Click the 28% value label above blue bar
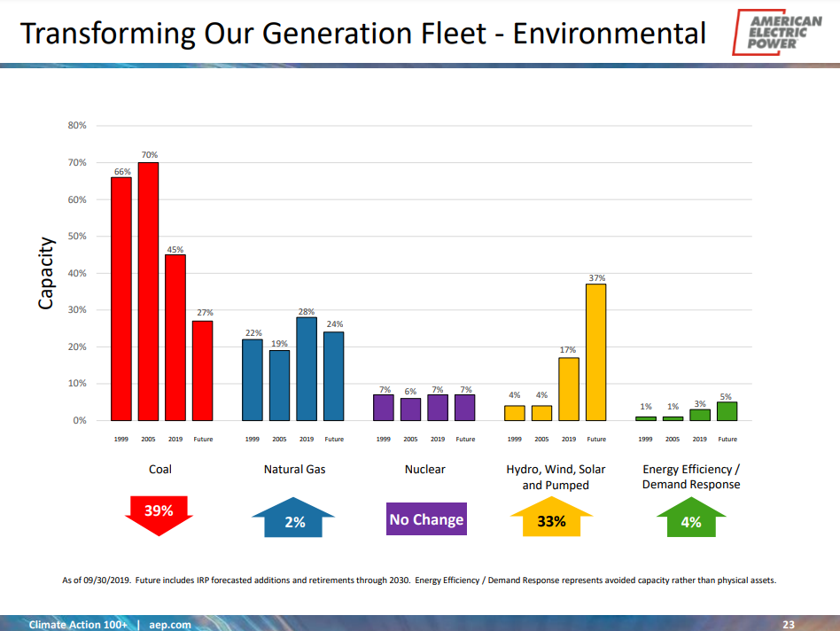This screenshot has height=631, width=840. 307,312
